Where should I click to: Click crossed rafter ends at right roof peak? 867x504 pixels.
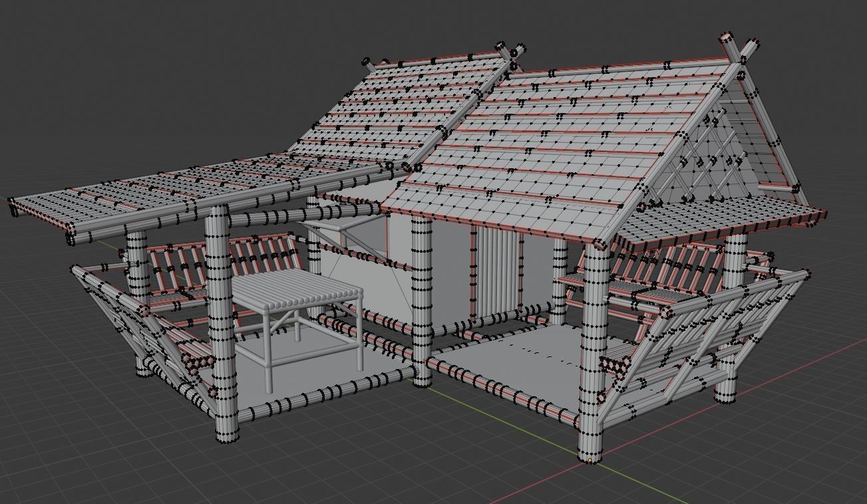(x=739, y=49)
